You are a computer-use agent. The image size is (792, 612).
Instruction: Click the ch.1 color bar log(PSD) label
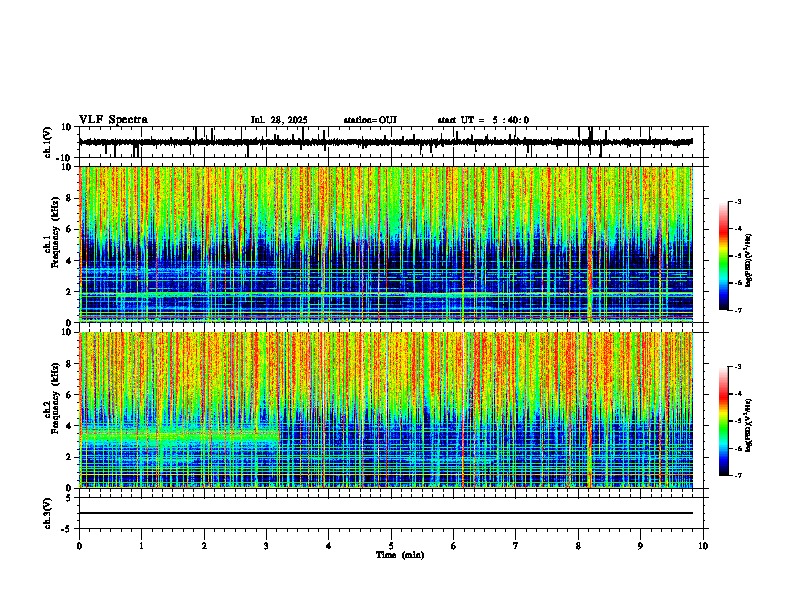[x=749, y=260]
